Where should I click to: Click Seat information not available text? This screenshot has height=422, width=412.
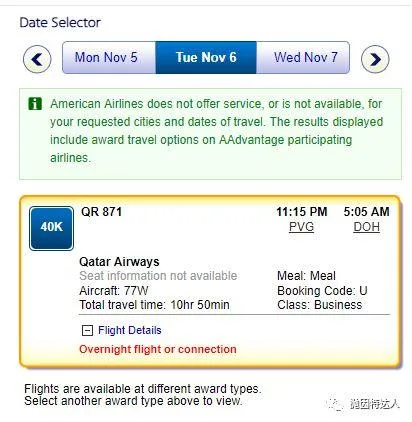(x=158, y=276)
